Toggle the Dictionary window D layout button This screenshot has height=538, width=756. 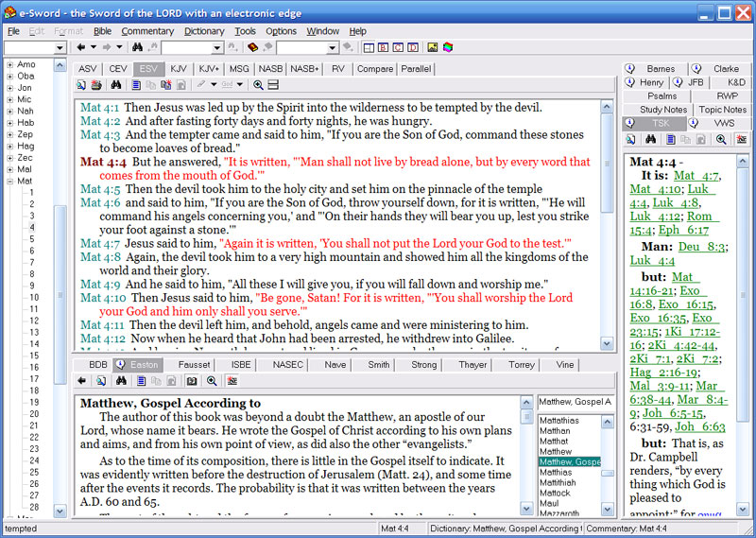pyautogui.click(x=413, y=47)
